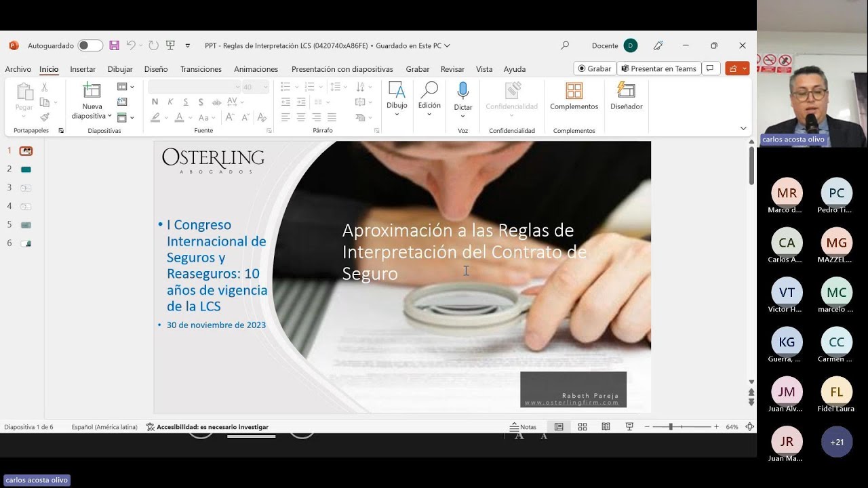This screenshot has height=488, width=868.
Task: Increase font size
Action: (x=230, y=117)
